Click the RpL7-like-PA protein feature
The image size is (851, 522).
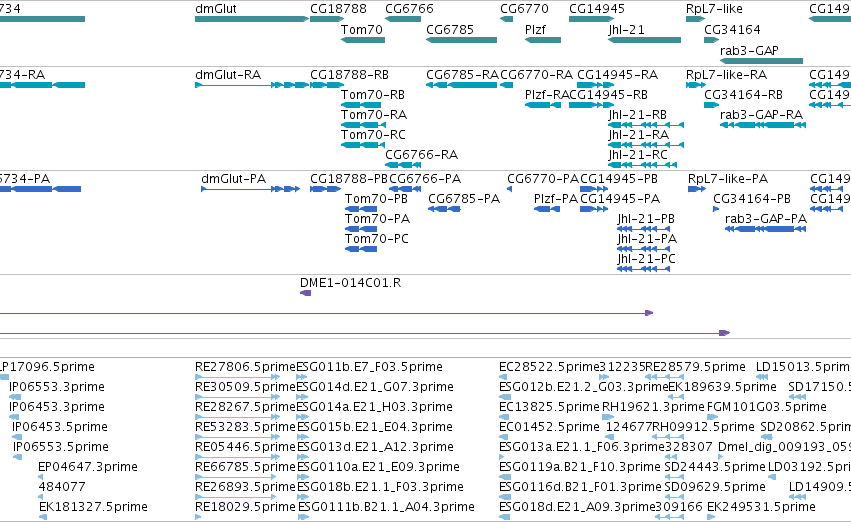coord(697,189)
